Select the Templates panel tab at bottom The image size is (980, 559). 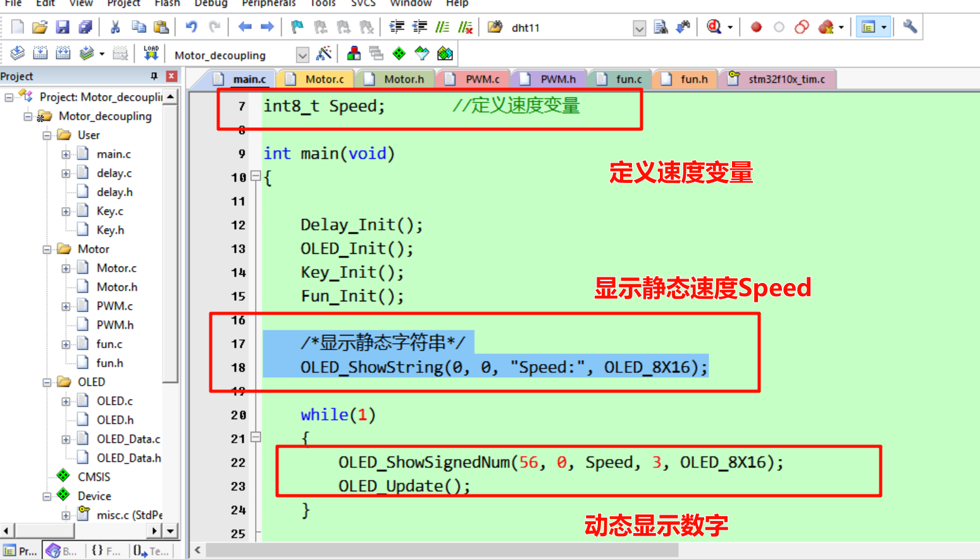pos(151,551)
